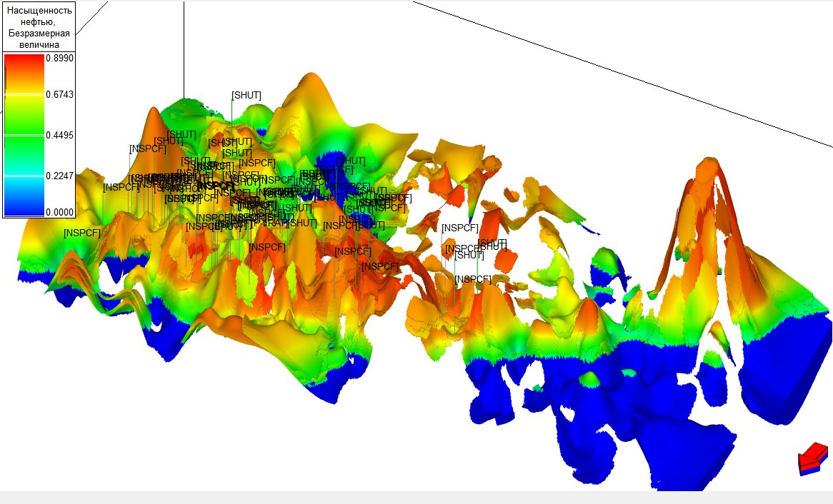Click the gray status bar at the bottom
This screenshot has height=504, width=833.
click(x=416, y=497)
